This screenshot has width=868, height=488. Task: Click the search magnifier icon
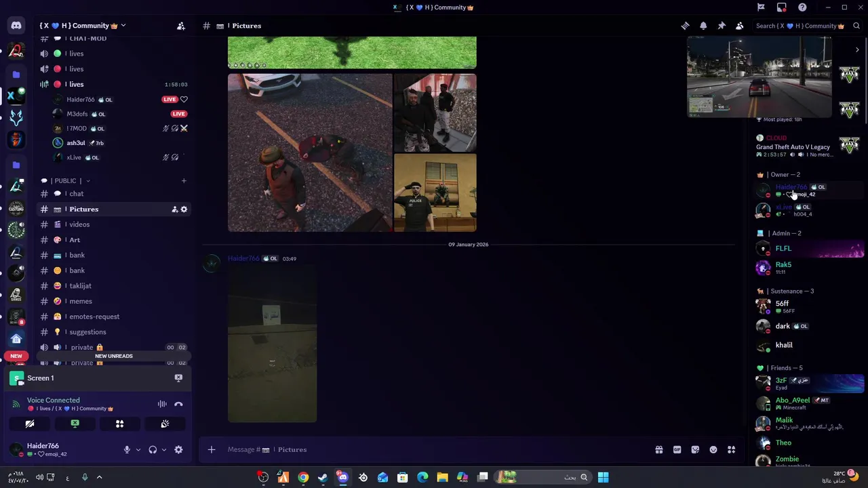coord(856,26)
